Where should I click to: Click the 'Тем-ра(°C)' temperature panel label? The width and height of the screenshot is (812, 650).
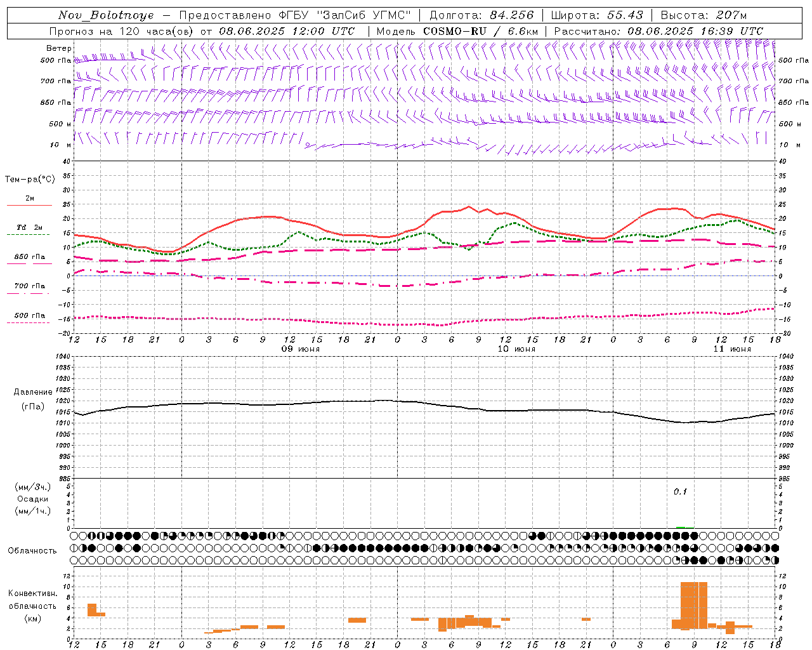coord(30,180)
